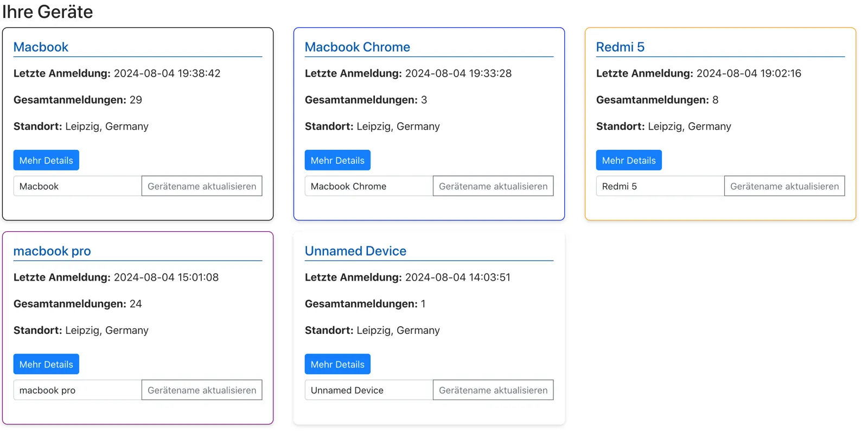Click Mehr Details on Macbook Chrome card

click(x=337, y=160)
